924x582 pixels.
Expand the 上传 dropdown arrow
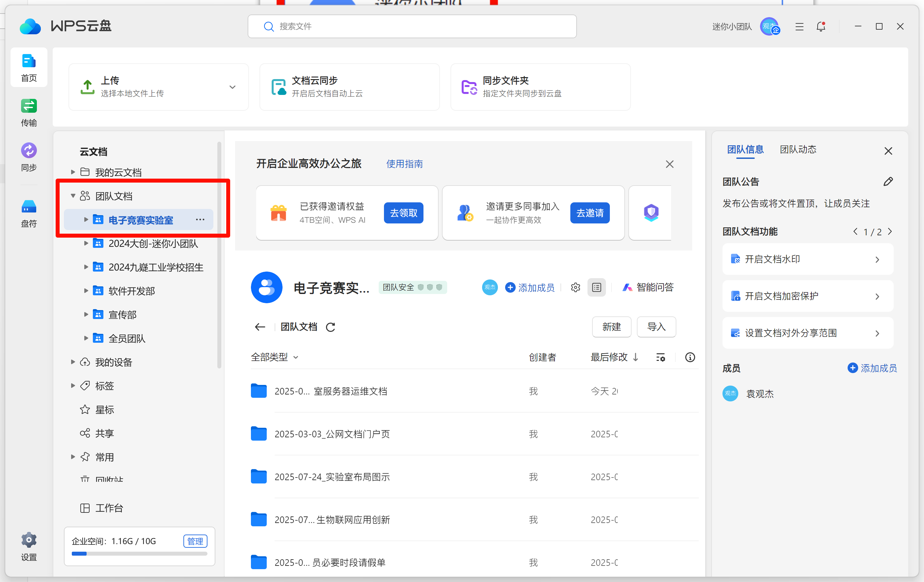232,87
